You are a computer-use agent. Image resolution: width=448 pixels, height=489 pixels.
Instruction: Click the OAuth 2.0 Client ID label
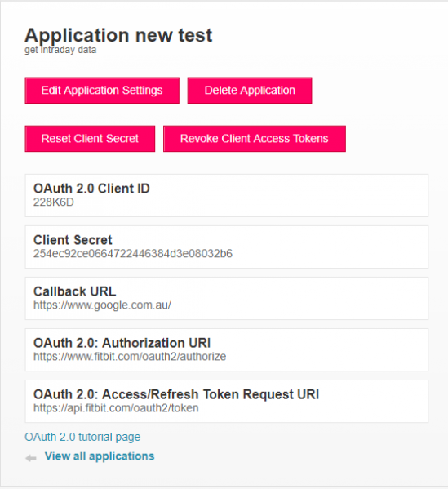(91, 189)
